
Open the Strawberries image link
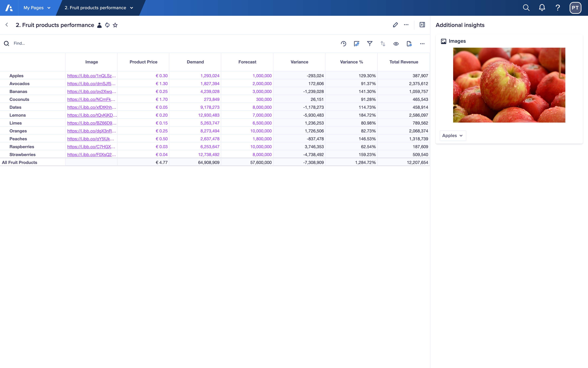91,155
